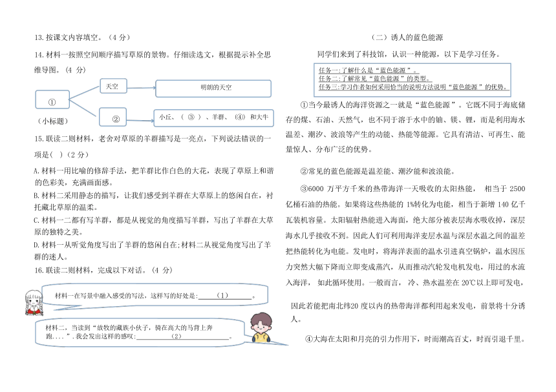Click the line 任务一:了解什么是“蓝色能源”

tap(368, 70)
